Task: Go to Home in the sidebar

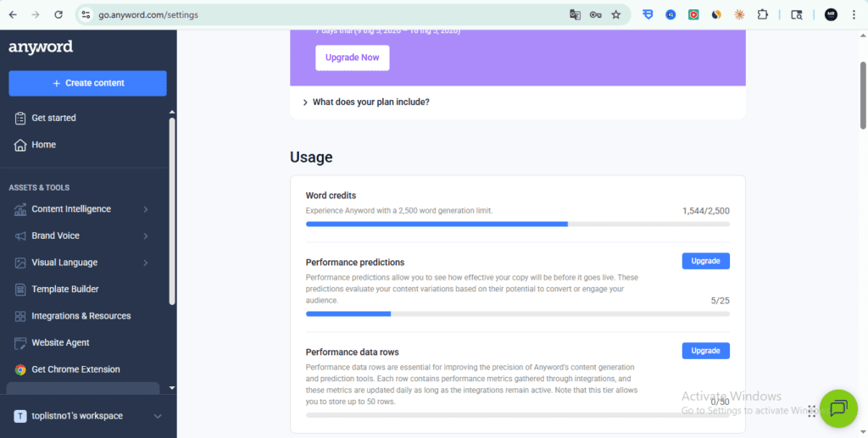Action: click(44, 145)
